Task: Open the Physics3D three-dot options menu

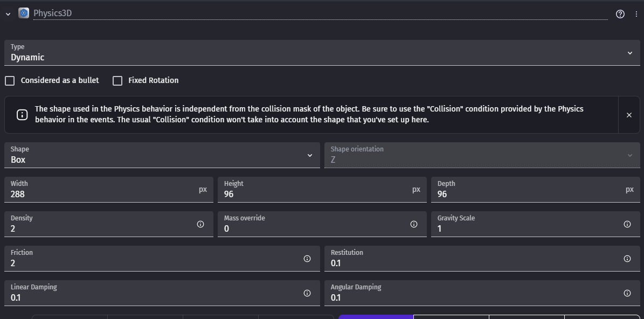Action: point(636,14)
